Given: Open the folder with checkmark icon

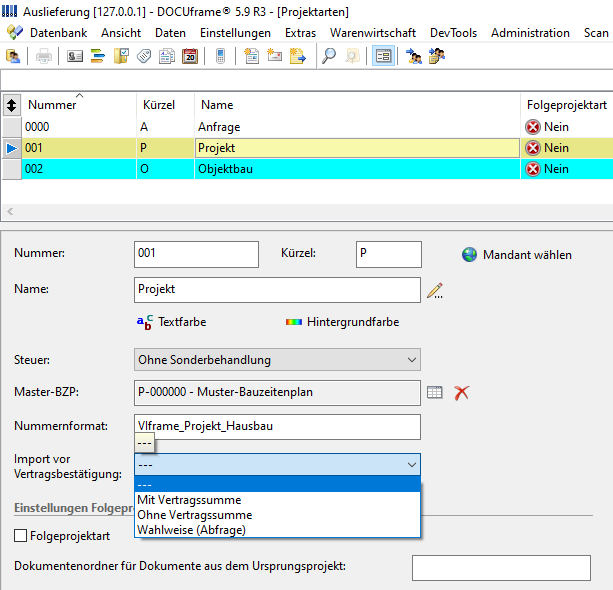Looking at the screenshot, I should click(x=121, y=56).
